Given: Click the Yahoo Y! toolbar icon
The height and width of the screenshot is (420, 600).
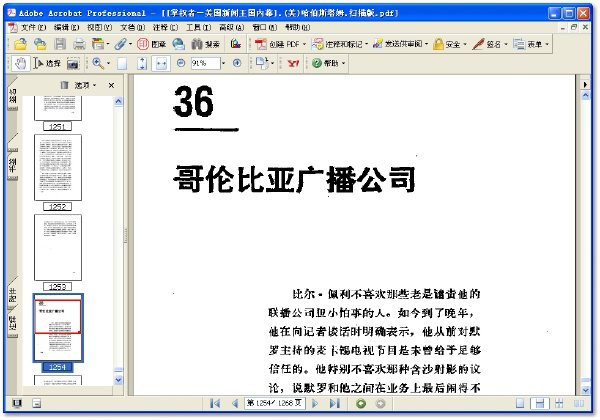Looking at the screenshot, I should (x=293, y=63).
